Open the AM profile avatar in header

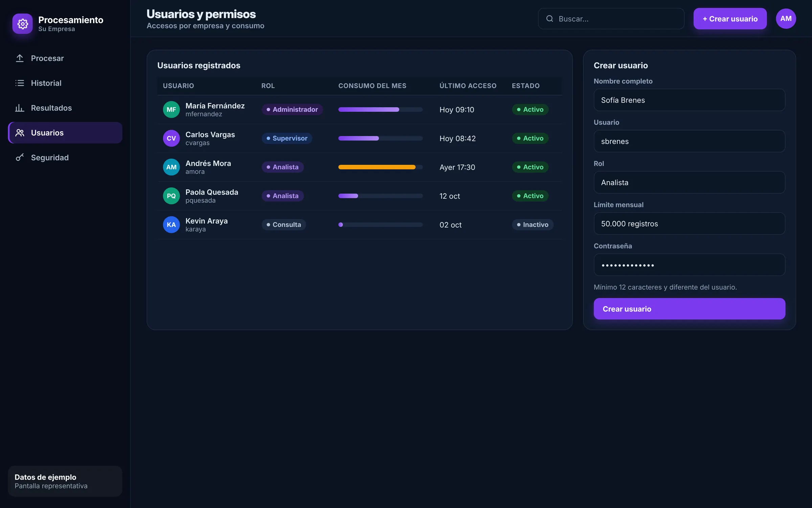tap(786, 19)
